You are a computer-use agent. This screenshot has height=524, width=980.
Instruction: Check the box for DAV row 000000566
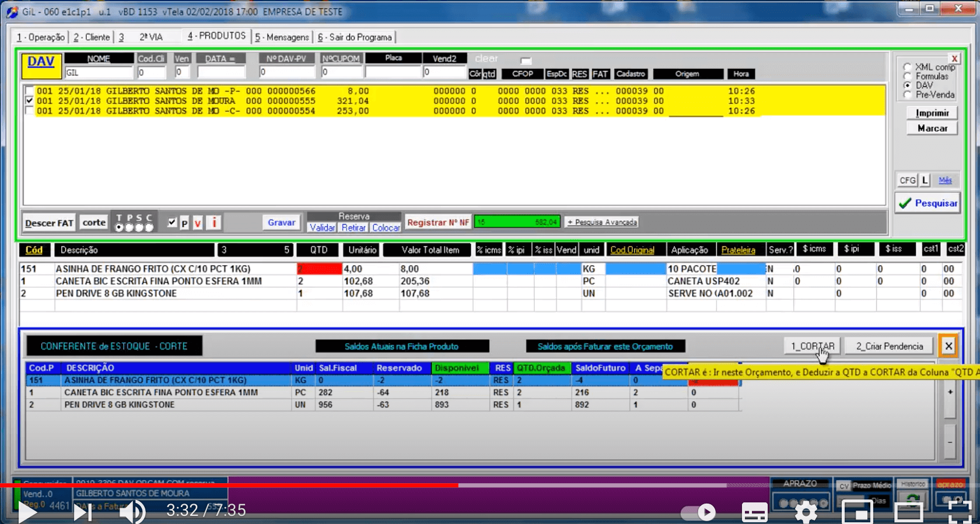(x=29, y=90)
